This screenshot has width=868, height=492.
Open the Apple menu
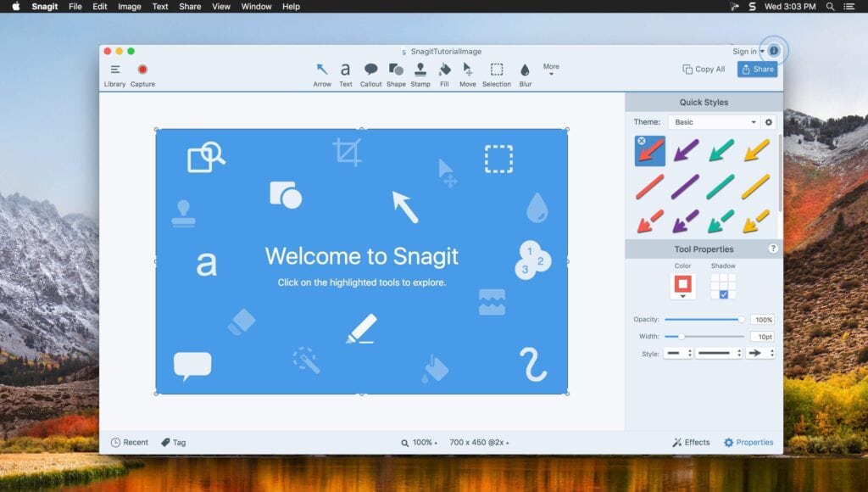click(16, 7)
